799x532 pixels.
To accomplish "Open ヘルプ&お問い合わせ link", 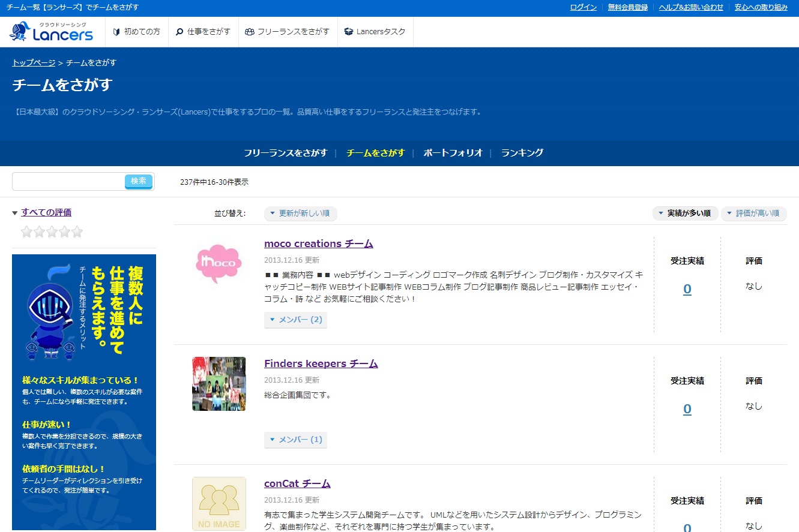I will [x=691, y=7].
